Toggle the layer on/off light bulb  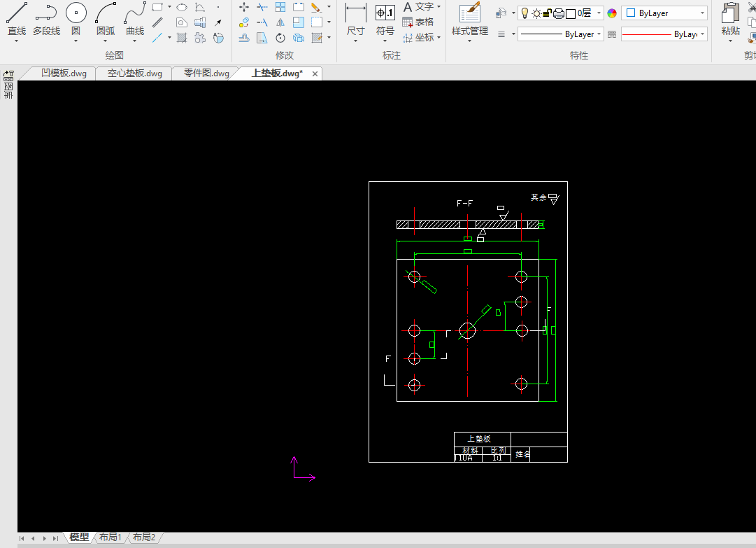tap(525, 13)
